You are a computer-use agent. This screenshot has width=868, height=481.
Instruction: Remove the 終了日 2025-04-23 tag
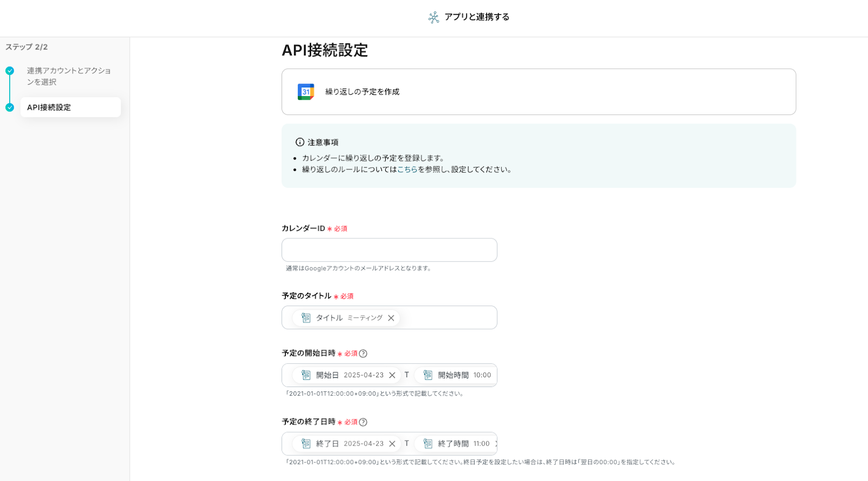tap(392, 444)
